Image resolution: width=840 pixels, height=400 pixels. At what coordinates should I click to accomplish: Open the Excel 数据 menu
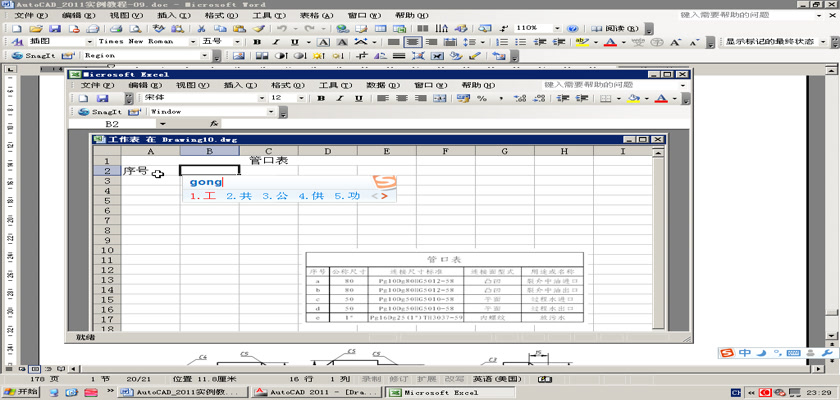click(x=383, y=85)
